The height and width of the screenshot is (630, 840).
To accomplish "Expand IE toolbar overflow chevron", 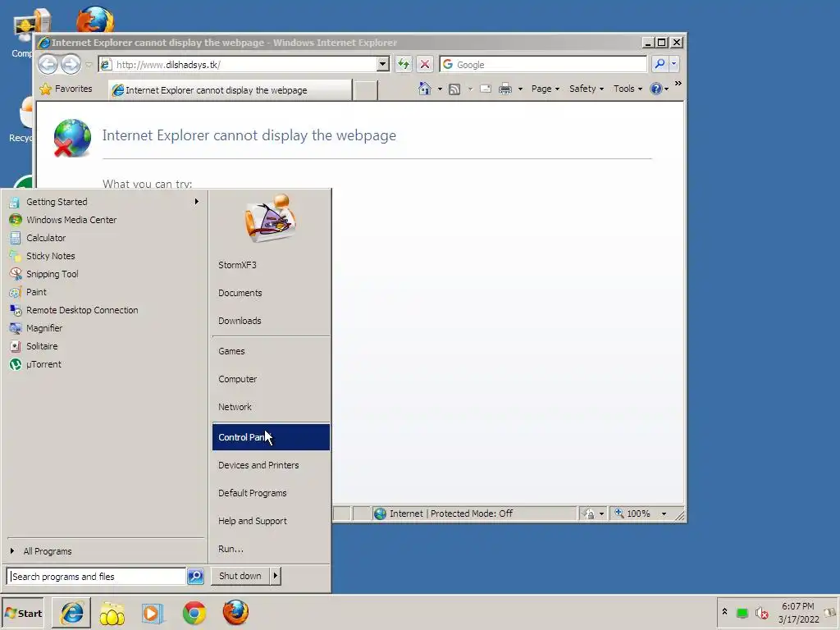I will tap(678, 84).
